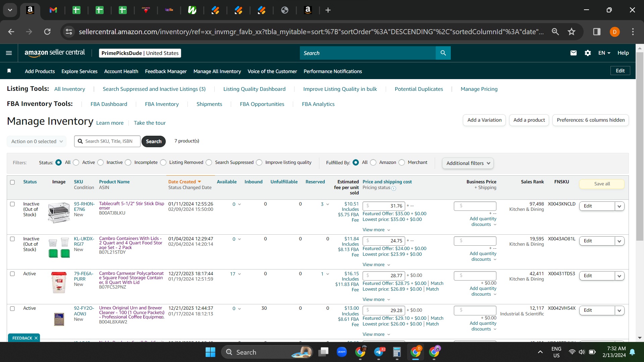Screen dimensions: 644x362
Task: Open Manage All Inventory menu item
Action: pos(217,71)
